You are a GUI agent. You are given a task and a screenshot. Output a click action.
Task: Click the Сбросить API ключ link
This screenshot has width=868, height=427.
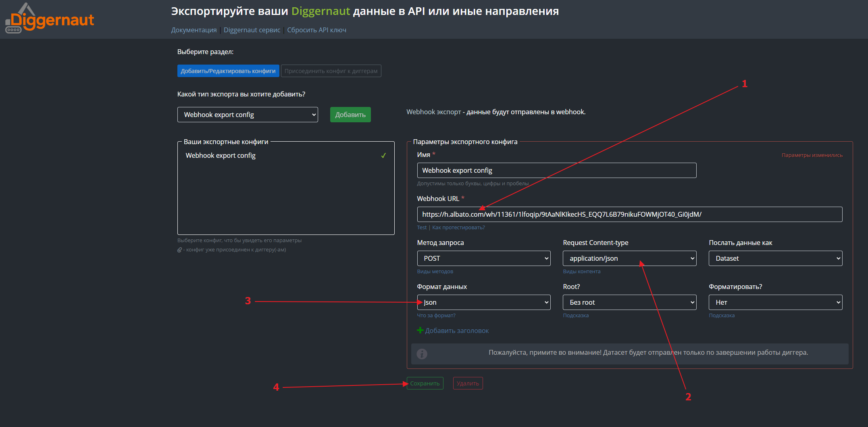tap(317, 30)
